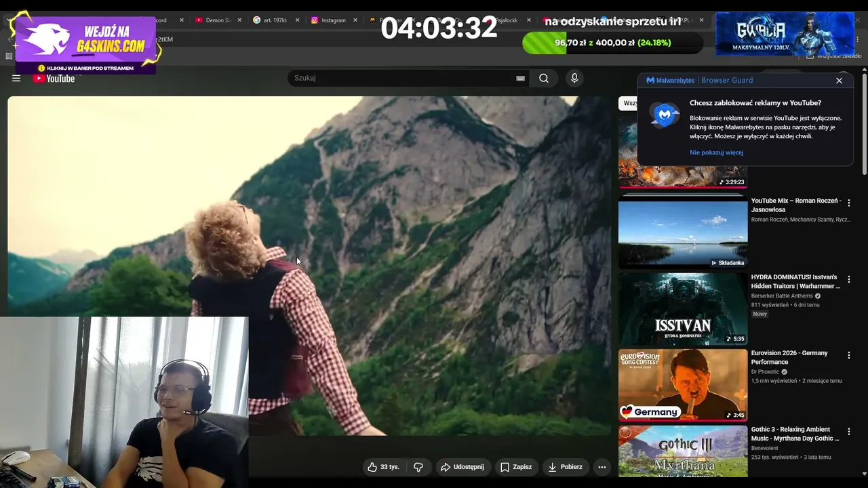Click the page's vertical scrollbar thumb
The width and height of the screenshot is (868, 488).
[864, 123]
